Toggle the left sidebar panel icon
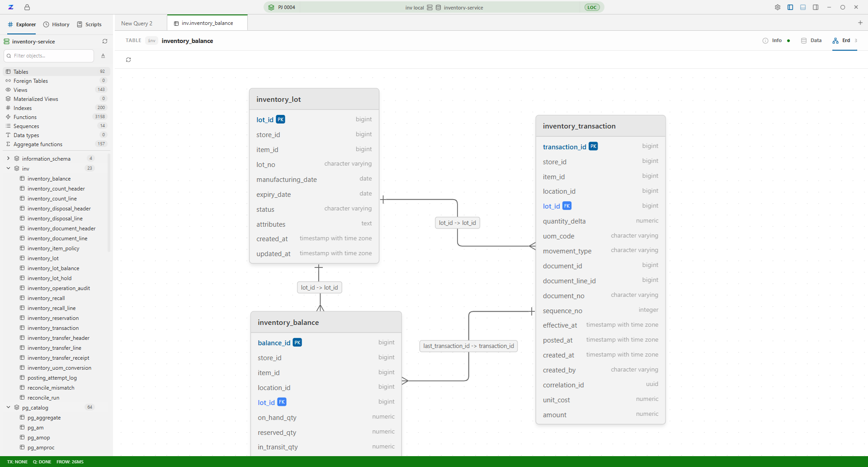Screen dimensions: 868x467 [x=790, y=7]
